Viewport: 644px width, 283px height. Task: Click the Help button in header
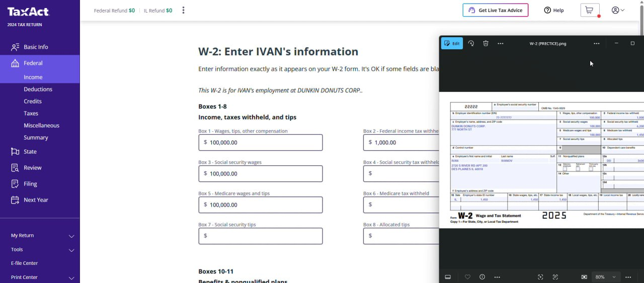pyautogui.click(x=553, y=10)
